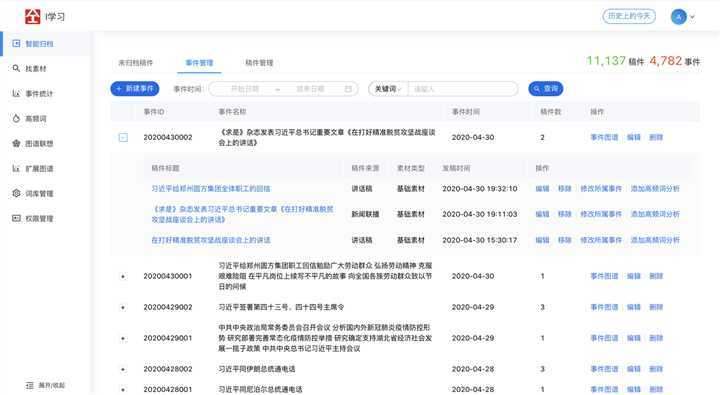Open manuscript link starting with《求是》杂志发表

242,214
